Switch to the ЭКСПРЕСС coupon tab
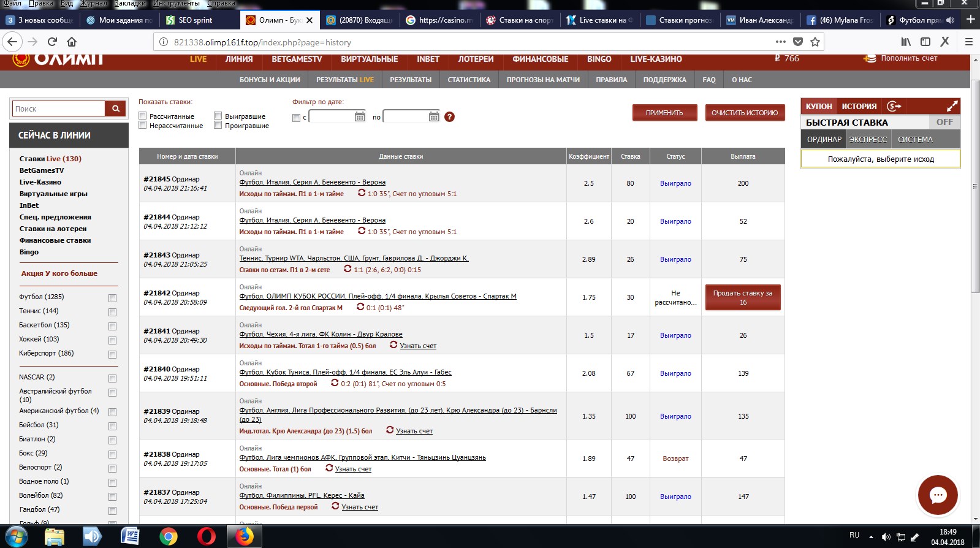This screenshot has width=980, height=548. click(868, 139)
